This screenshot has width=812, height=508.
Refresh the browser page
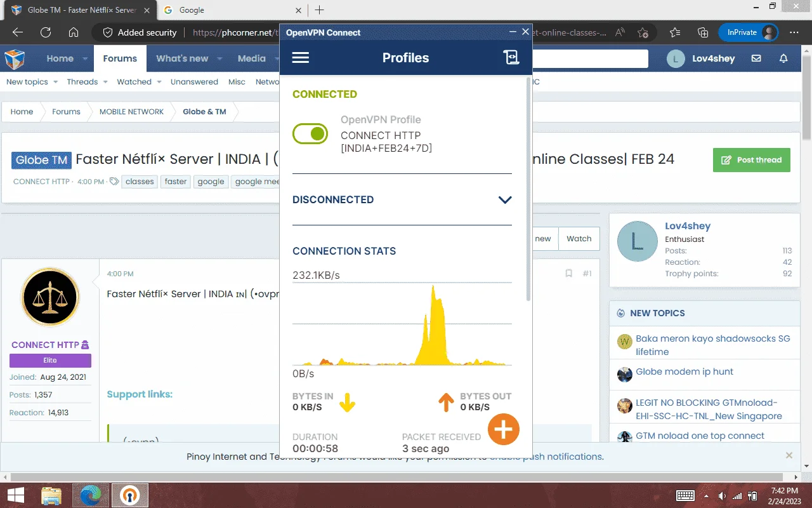click(46, 32)
